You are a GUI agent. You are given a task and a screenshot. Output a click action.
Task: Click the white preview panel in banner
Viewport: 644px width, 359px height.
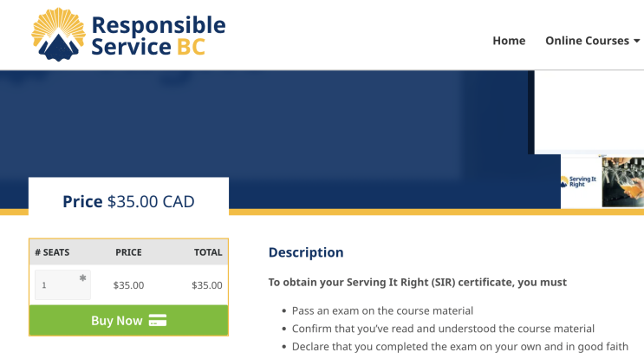589,112
